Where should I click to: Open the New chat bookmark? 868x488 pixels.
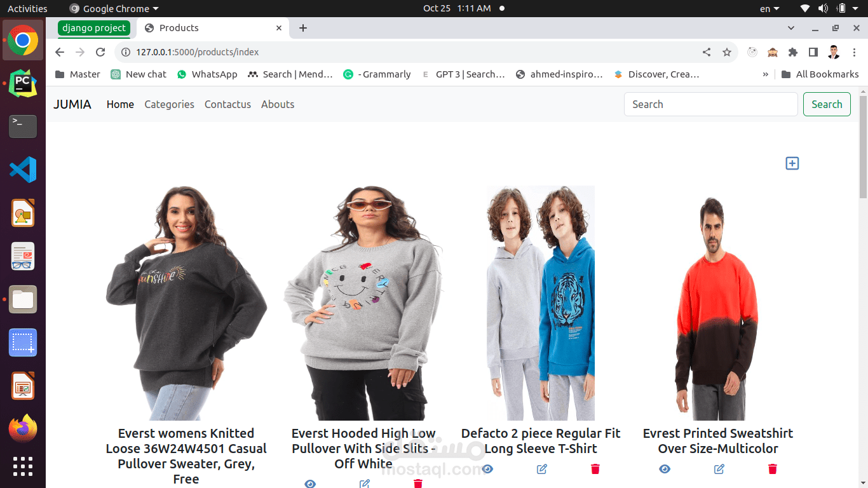[139, 74]
